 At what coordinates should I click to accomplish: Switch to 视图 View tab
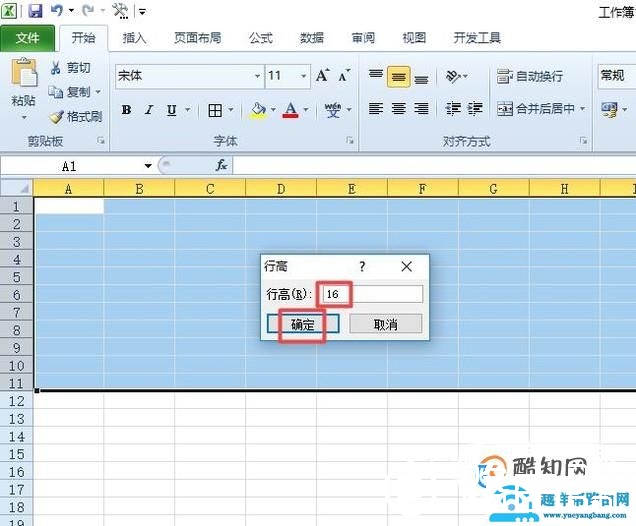[x=414, y=38]
